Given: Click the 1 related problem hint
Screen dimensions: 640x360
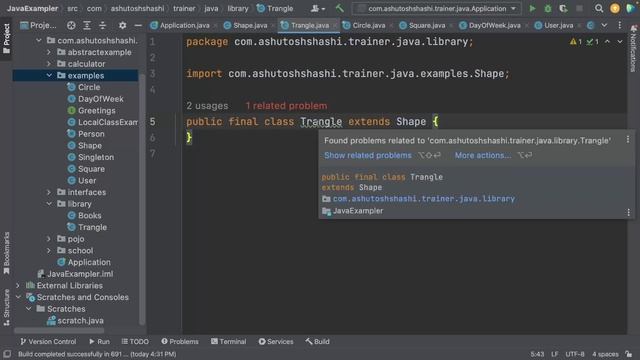Looking at the screenshot, I should pyautogui.click(x=286, y=106).
